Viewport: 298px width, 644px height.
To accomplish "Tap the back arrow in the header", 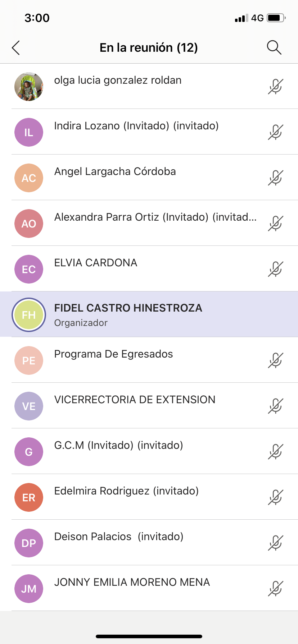I will pos(16,47).
